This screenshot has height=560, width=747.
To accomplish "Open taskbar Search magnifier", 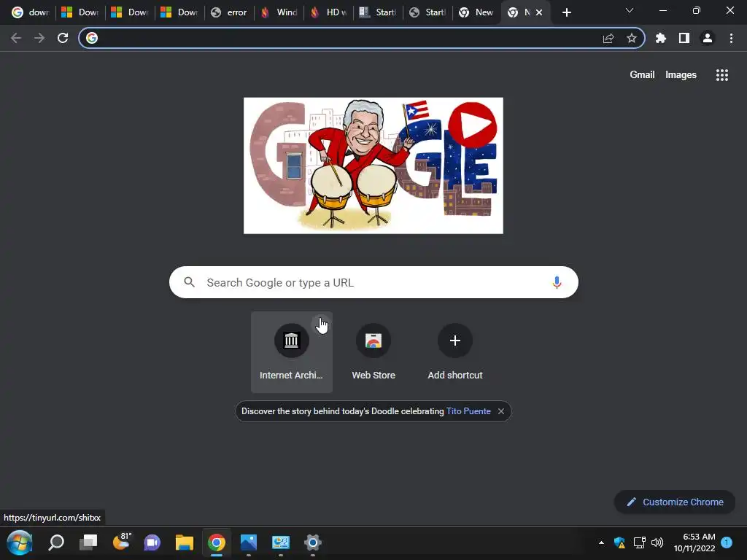I will coord(56,542).
